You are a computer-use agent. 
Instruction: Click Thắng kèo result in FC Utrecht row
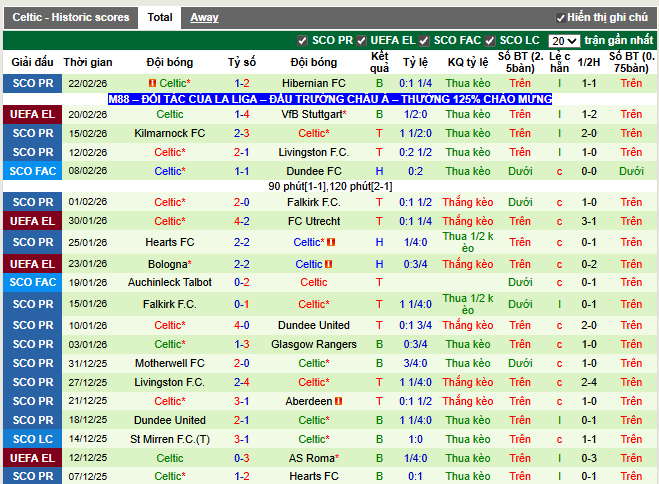(468, 221)
